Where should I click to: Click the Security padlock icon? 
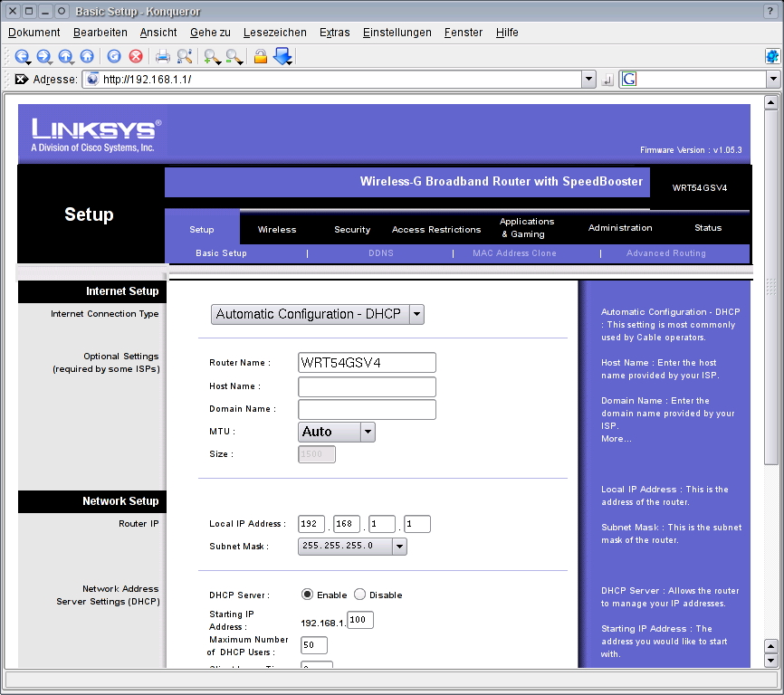(261, 56)
